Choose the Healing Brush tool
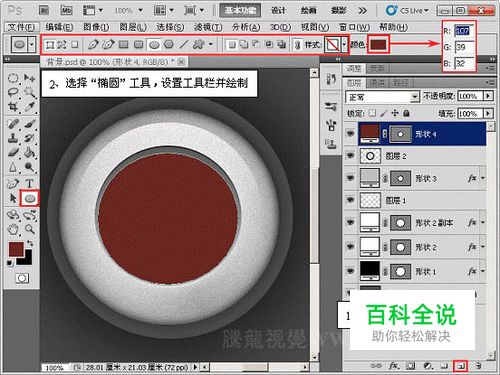The width and height of the screenshot is (500, 375). pyautogui.click(x=13, y=124)
